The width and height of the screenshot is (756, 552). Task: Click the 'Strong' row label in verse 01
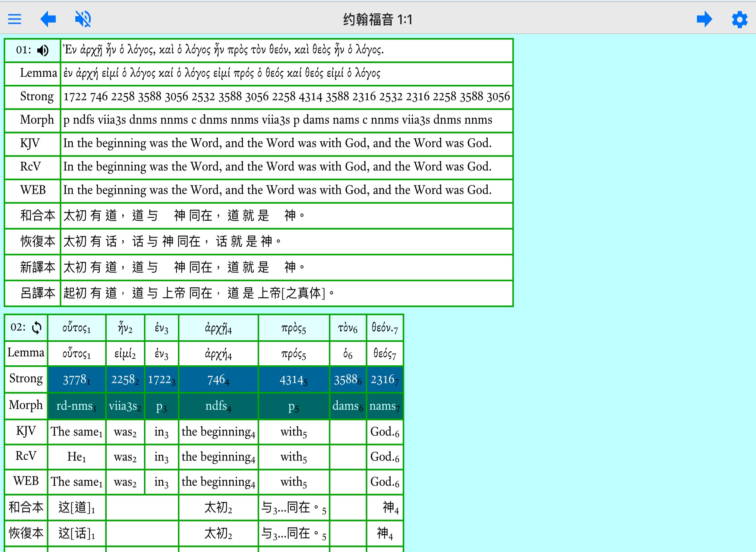click(x=37, y=96)
